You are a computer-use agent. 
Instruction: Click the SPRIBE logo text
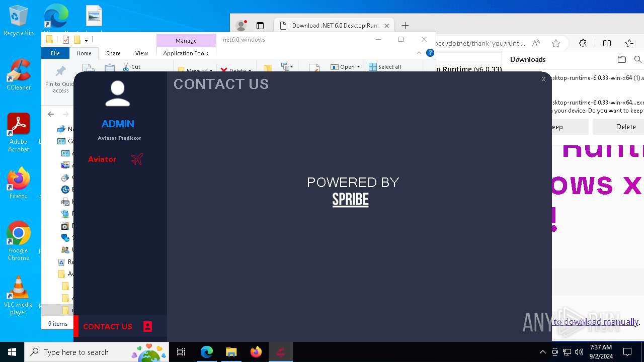pyautogui.click(x=351, y=200)
